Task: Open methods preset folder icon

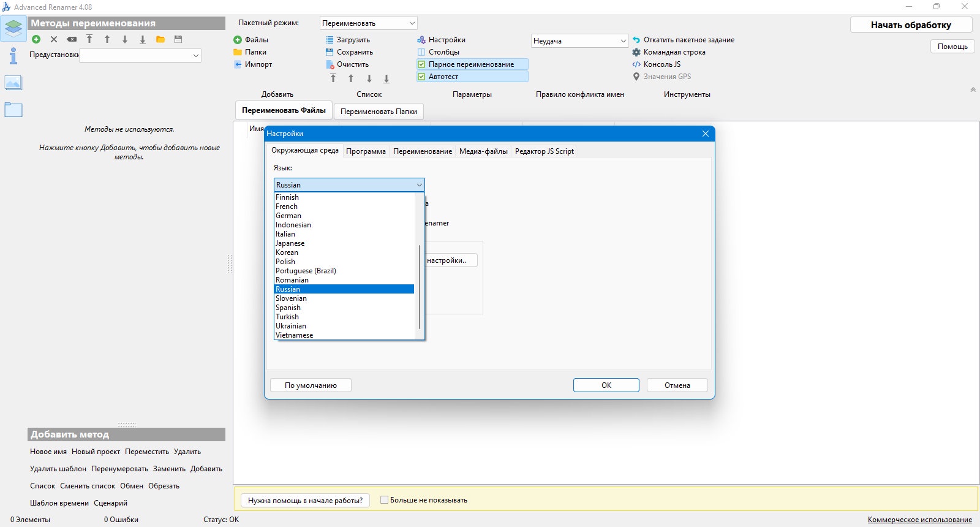Action: (x=160, y=39)
